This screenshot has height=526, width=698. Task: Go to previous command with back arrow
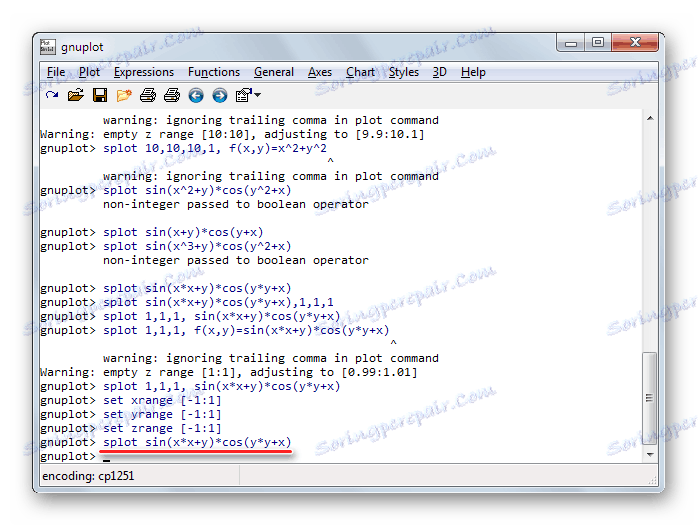196,95
